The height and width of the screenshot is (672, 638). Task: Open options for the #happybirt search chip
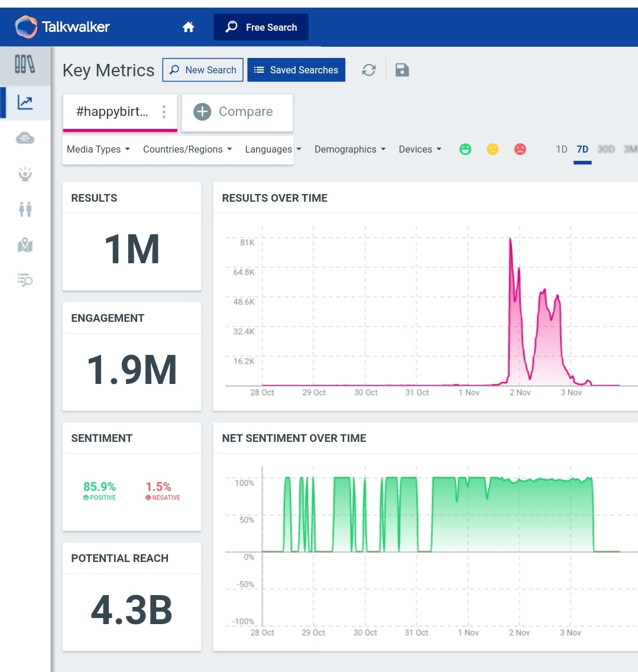pyautogui.click(x=164, y=112)
